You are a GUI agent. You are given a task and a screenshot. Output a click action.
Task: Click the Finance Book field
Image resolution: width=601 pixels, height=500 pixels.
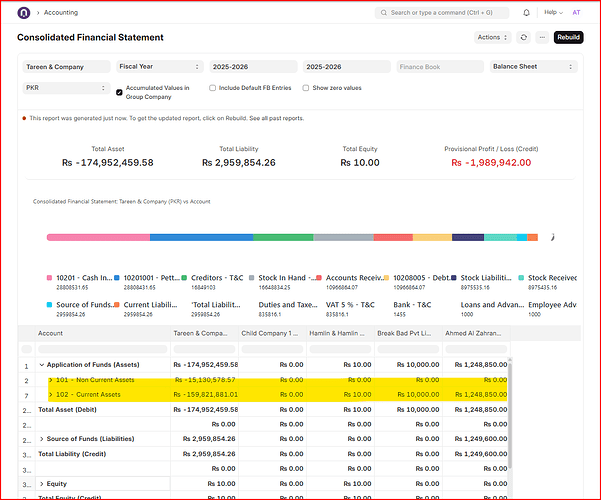coord(440,67)
